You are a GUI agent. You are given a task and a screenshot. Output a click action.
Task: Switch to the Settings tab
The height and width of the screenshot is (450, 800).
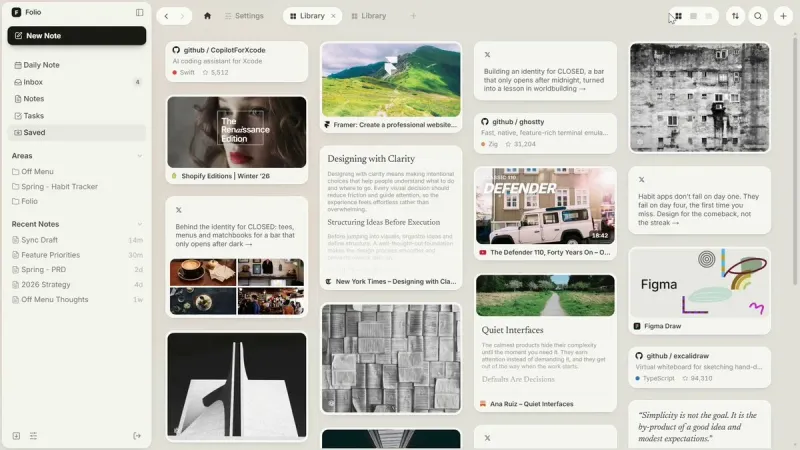pos(244,16)
